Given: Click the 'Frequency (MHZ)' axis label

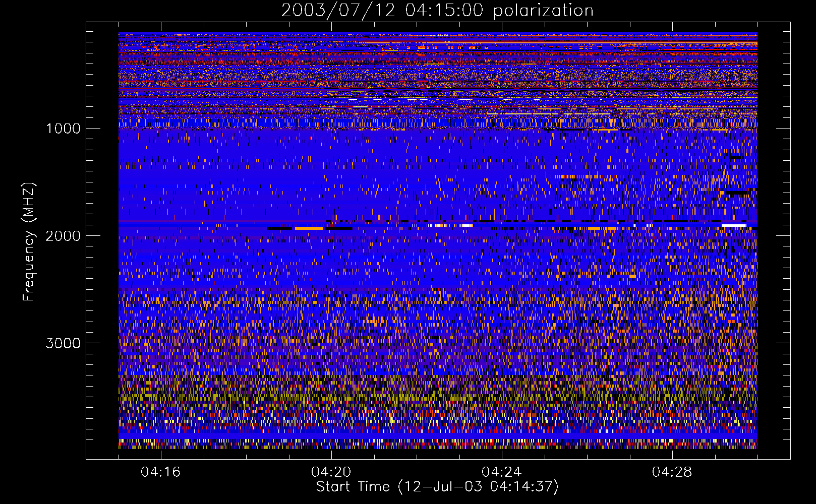Looking at the screenshot, I should (x=29, y=242).
